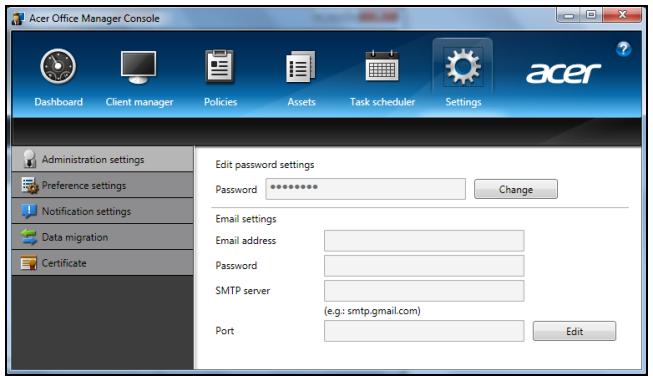Go to the Task scheduler label
This screenshot has width=653, height=376.
pyautogui.click(x=382, y=102)
